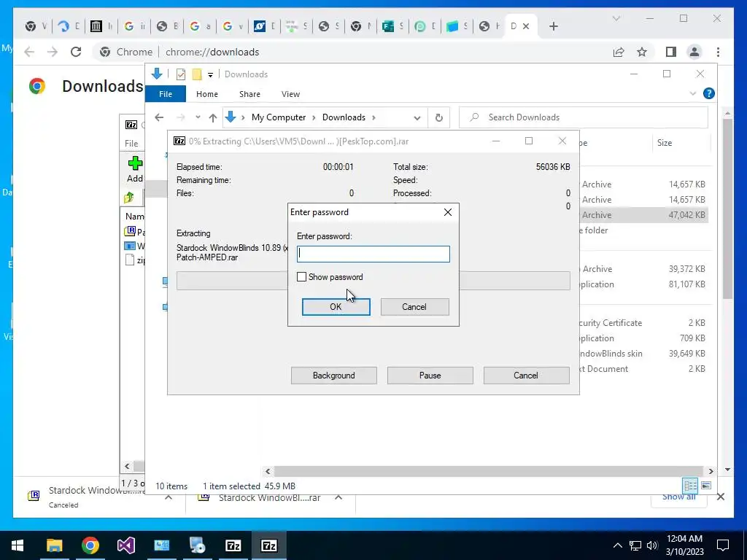Switch to the active 7-Zip taskbar icon
This screenshot has height=560, width=747.
(268, 545)
